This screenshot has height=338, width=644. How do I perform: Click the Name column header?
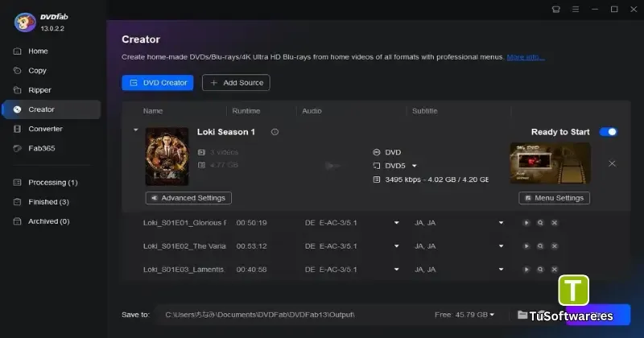tap(153, 111)
